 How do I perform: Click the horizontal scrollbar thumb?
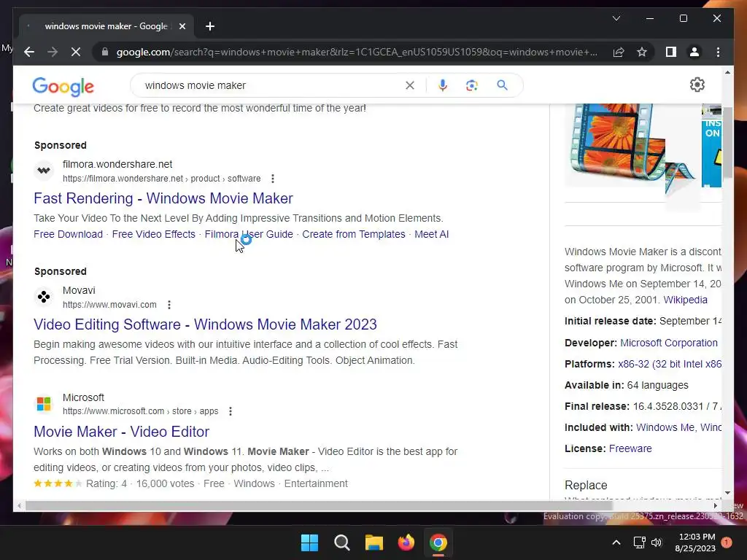click(x=318, y=506)
